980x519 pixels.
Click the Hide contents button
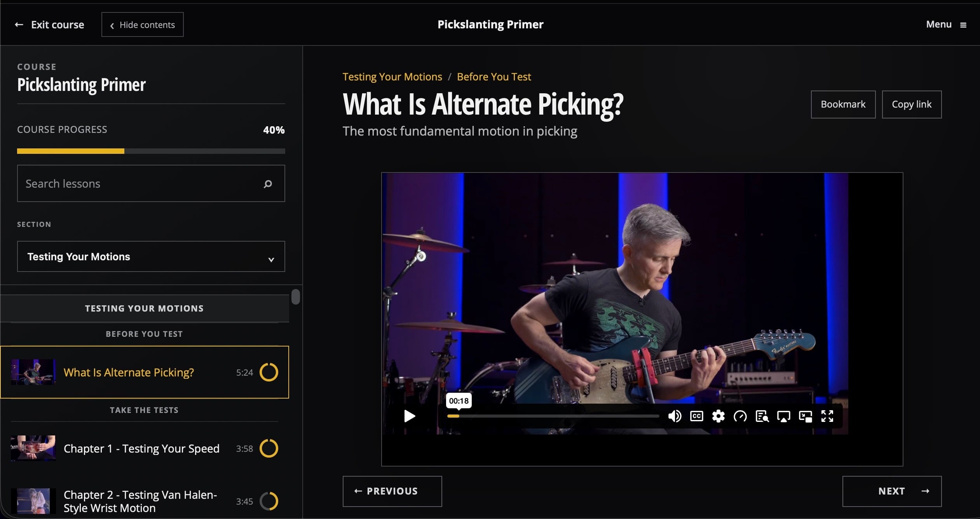[x=143, y=24]
